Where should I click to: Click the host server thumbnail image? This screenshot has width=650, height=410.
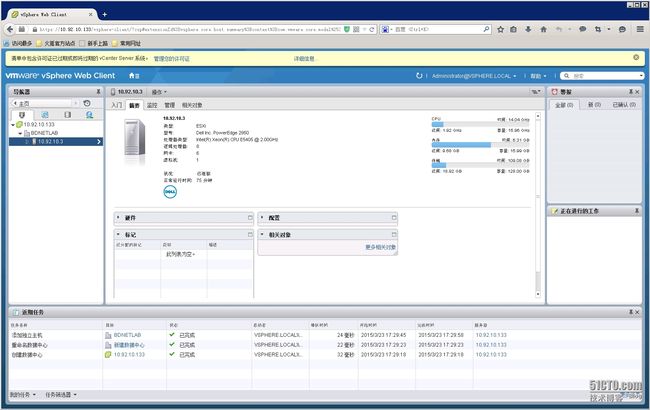pyautogui.click(x=134, y=137)
